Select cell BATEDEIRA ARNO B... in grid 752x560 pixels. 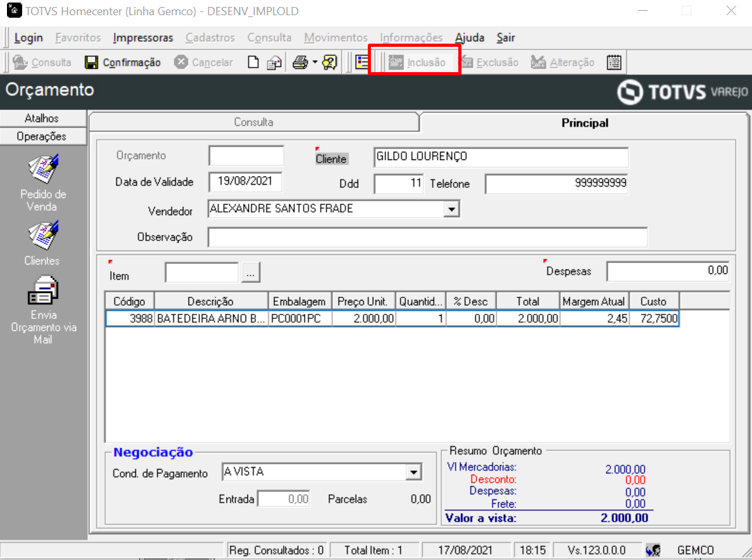(211, 318)
